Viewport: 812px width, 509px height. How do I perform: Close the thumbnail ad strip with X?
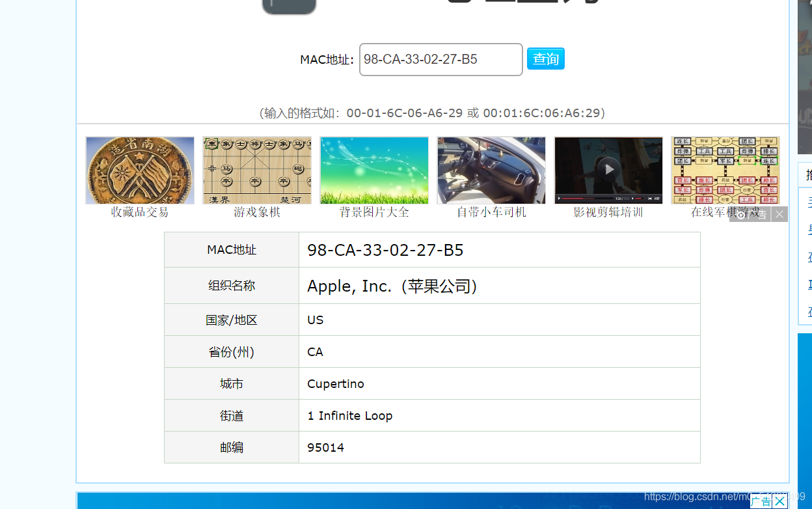click(x=779, y=214)
